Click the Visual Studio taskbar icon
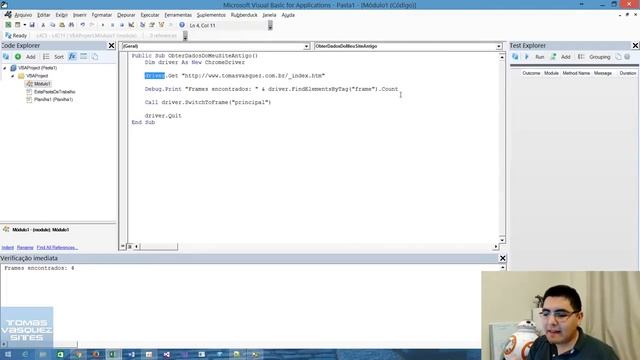 tap(167, 355)
